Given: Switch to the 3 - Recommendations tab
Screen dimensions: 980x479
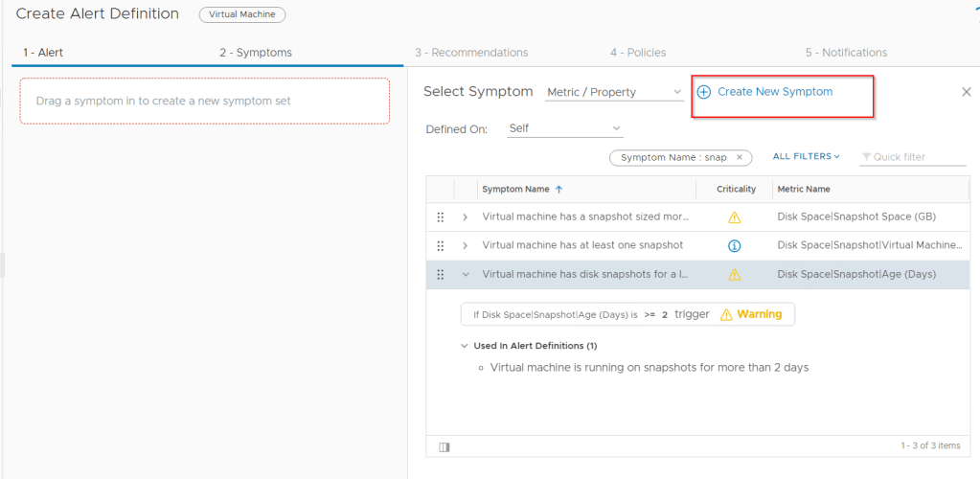Looking at the screenshot, I should tap(470, 53).
